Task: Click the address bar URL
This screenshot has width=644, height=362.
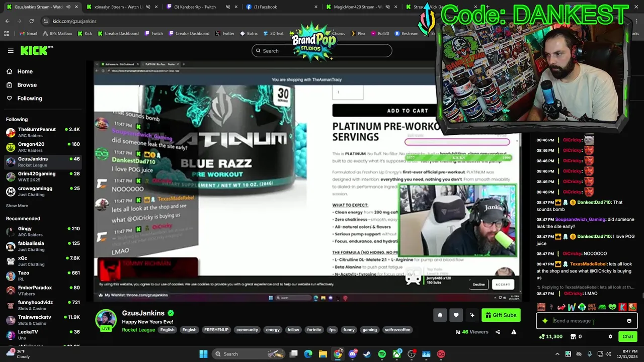Action: (x=74, y=21)
